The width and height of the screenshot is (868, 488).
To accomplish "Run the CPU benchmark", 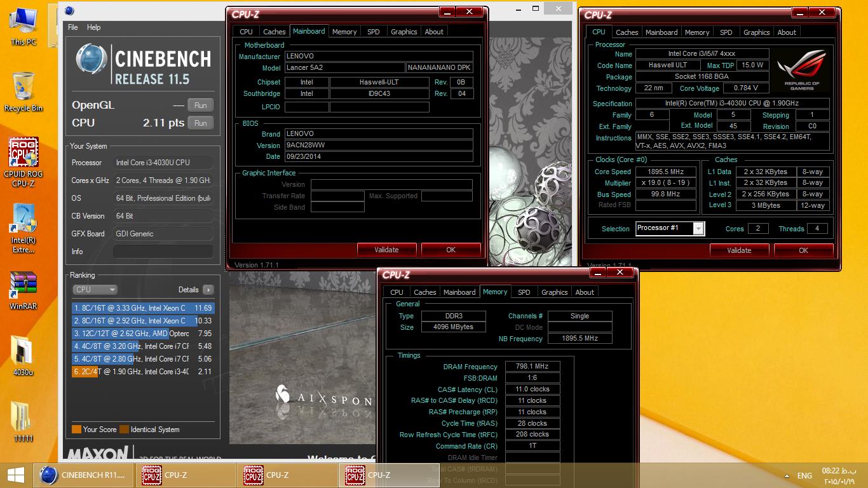I will [x=200, y=123].
